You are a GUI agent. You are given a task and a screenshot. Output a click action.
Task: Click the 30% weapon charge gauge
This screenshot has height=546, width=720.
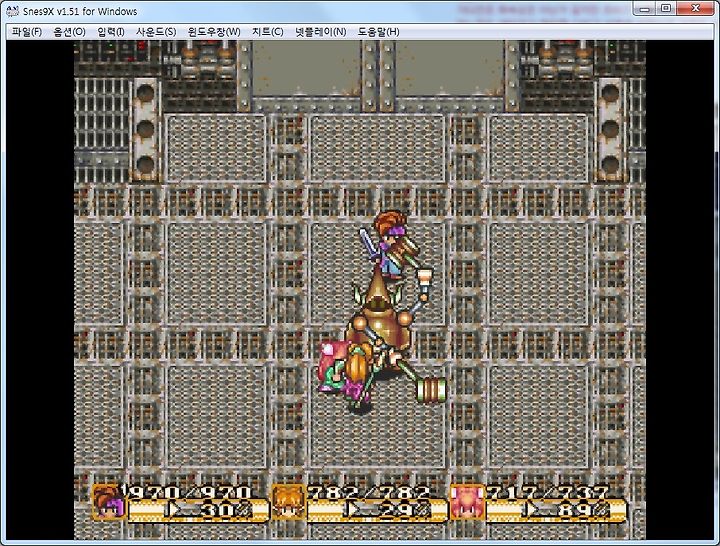pyautogui.click(x=197, y=511)
